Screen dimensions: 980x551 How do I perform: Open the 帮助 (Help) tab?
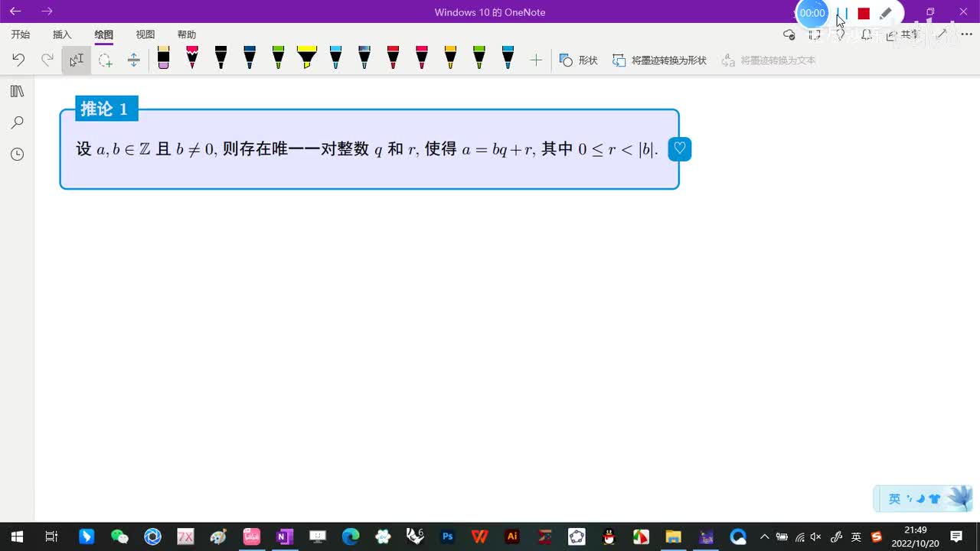pyautogui.click(x=186, y=34)
